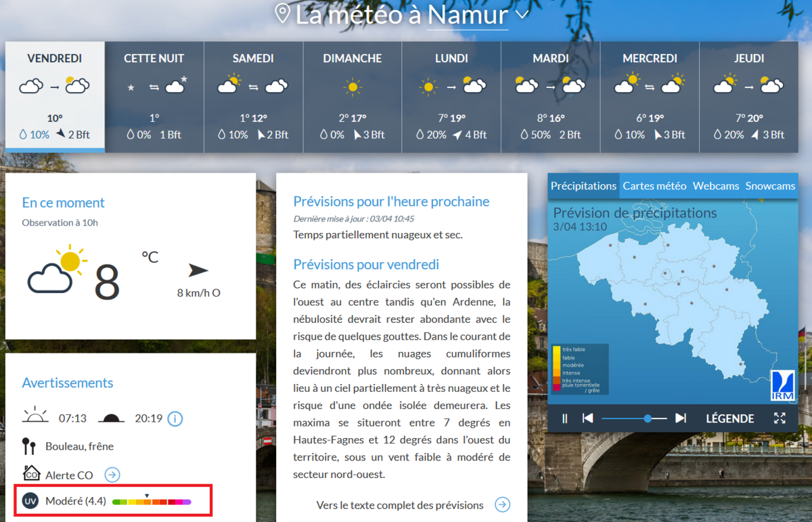Expand the Namur city dropdown chevron

(522, 14)
